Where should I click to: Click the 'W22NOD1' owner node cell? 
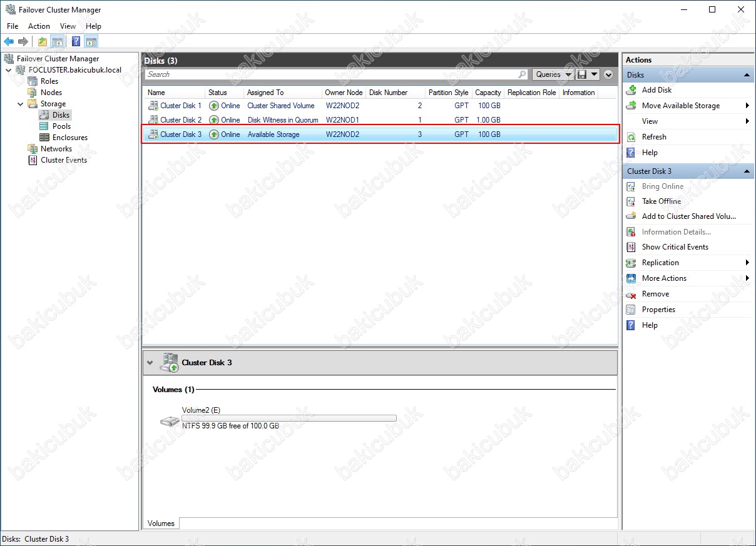[x=342, y=120]
